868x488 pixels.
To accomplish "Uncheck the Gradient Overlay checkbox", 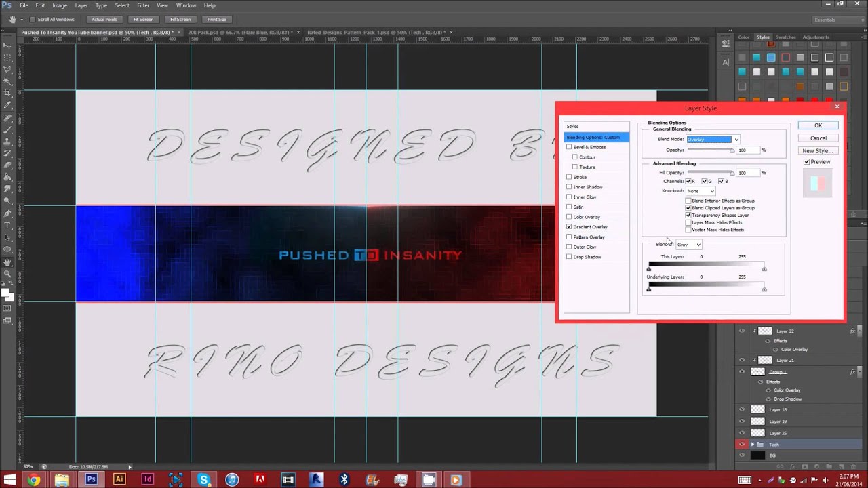I will point(569,227).
